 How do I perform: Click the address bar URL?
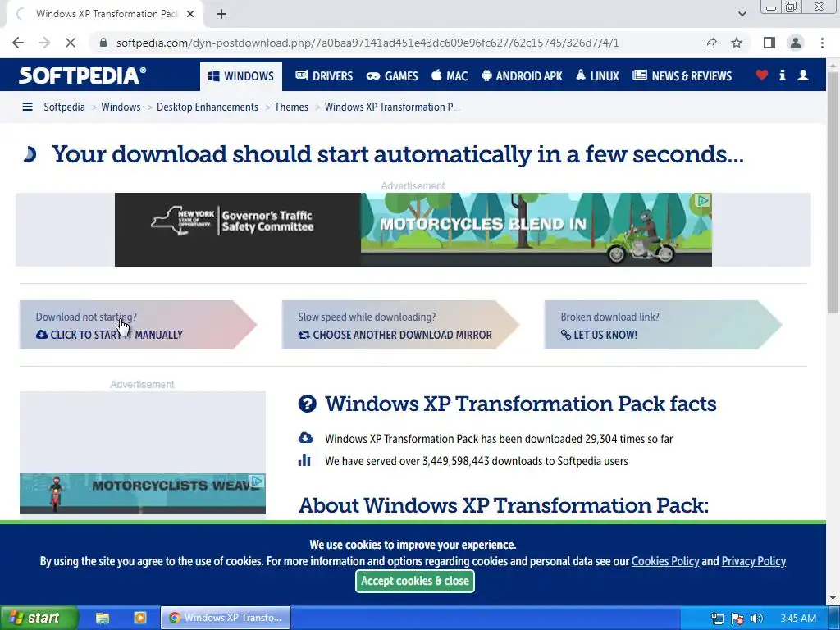click(367, 43)
